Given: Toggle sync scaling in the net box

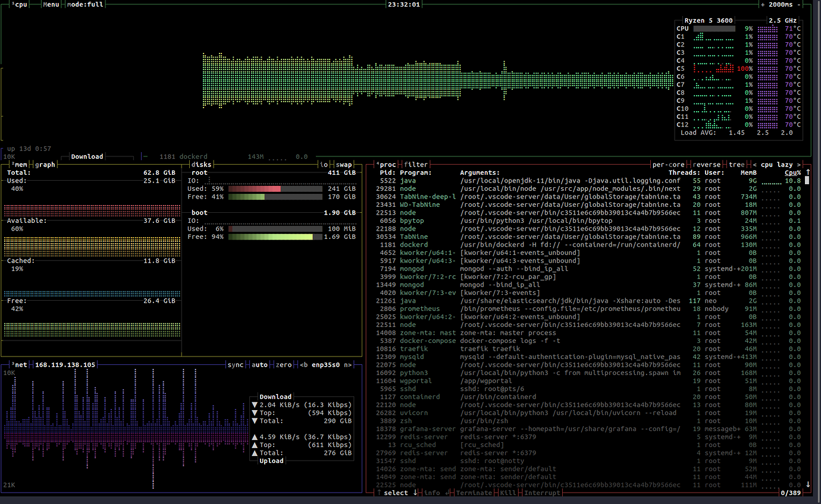Looking at the screenshot, I should pos(236,365).
